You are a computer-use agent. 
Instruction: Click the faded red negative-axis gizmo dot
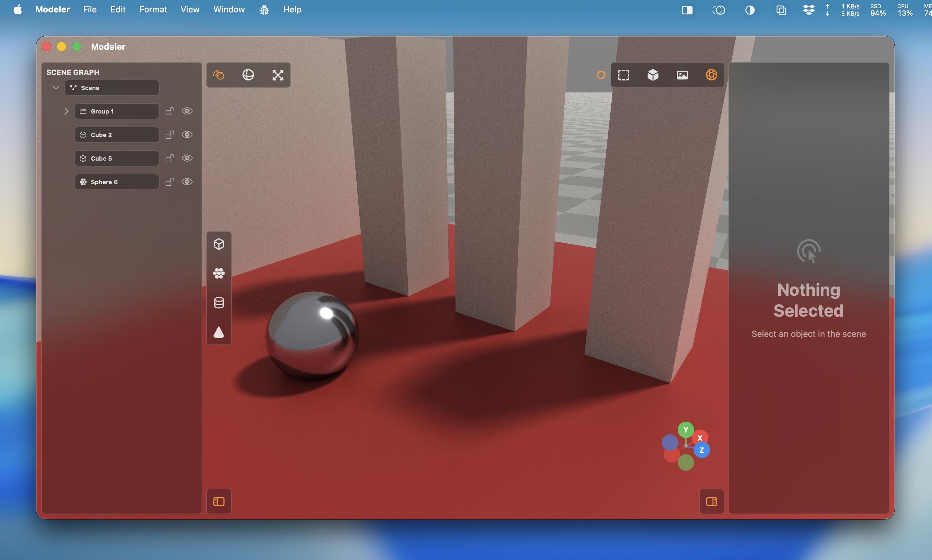(672, 455)
